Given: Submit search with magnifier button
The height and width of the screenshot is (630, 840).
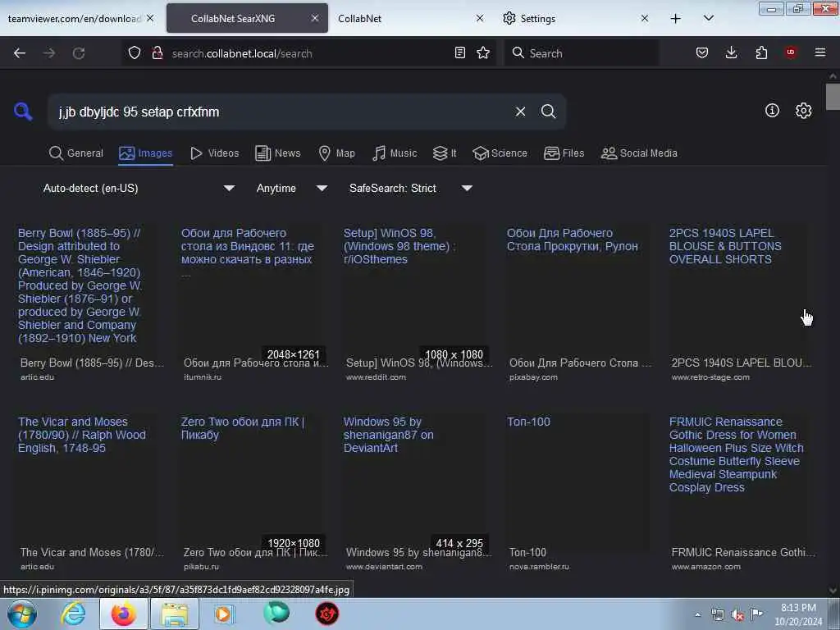Looking at the screenshot, I should 548,112.
